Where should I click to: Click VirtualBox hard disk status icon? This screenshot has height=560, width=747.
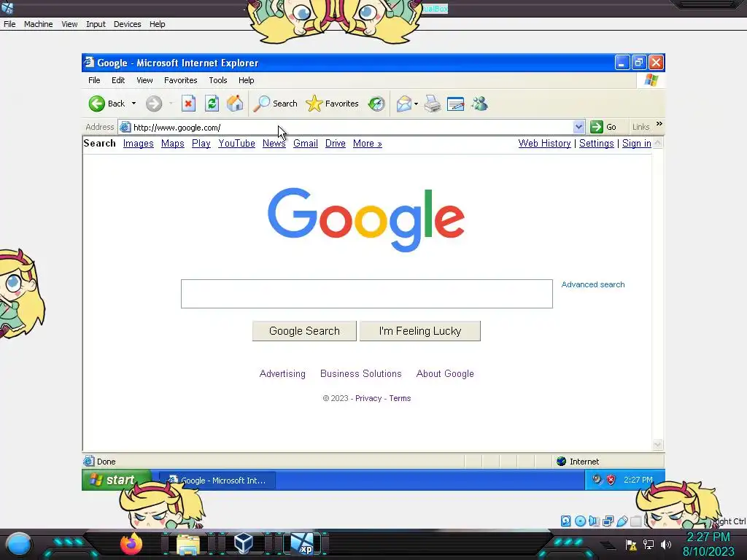565,521
